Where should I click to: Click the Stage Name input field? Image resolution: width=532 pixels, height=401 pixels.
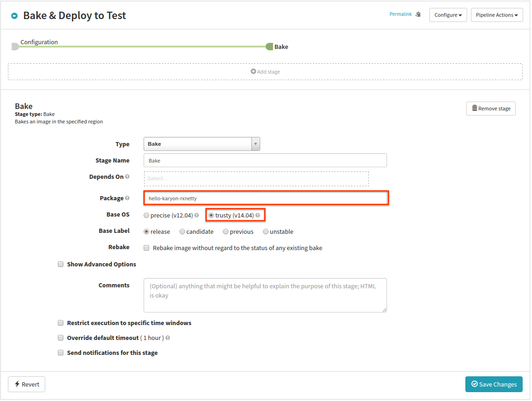(265, 160)
